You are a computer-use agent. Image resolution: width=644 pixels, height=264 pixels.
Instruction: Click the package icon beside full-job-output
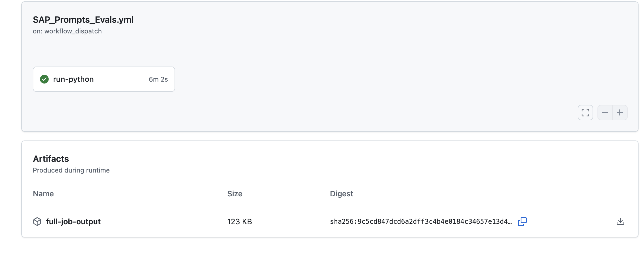(37, 222)
